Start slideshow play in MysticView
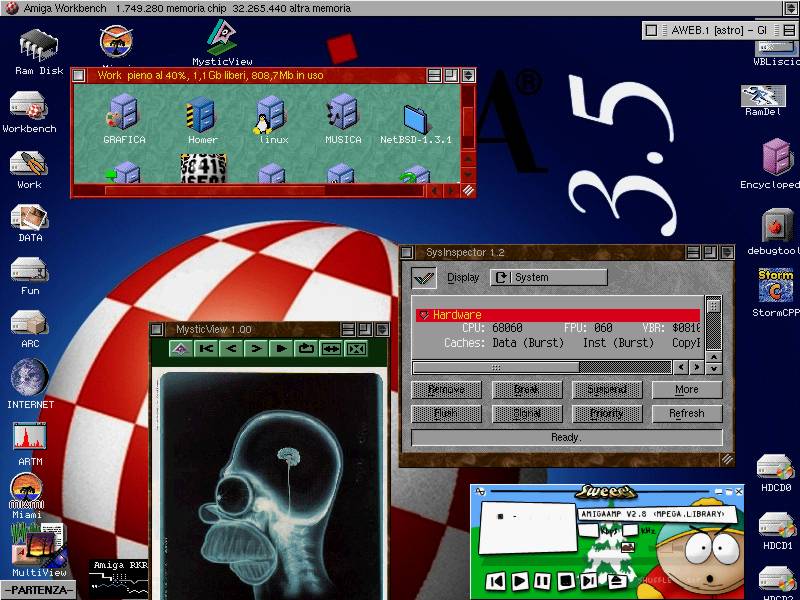Screen dimensions: 800x600 point(281,349)
